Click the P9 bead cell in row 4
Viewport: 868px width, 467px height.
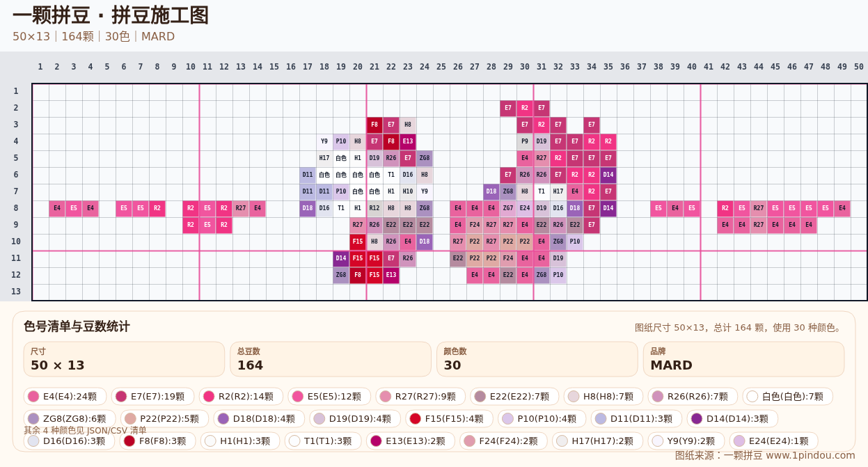pos(525,142)
